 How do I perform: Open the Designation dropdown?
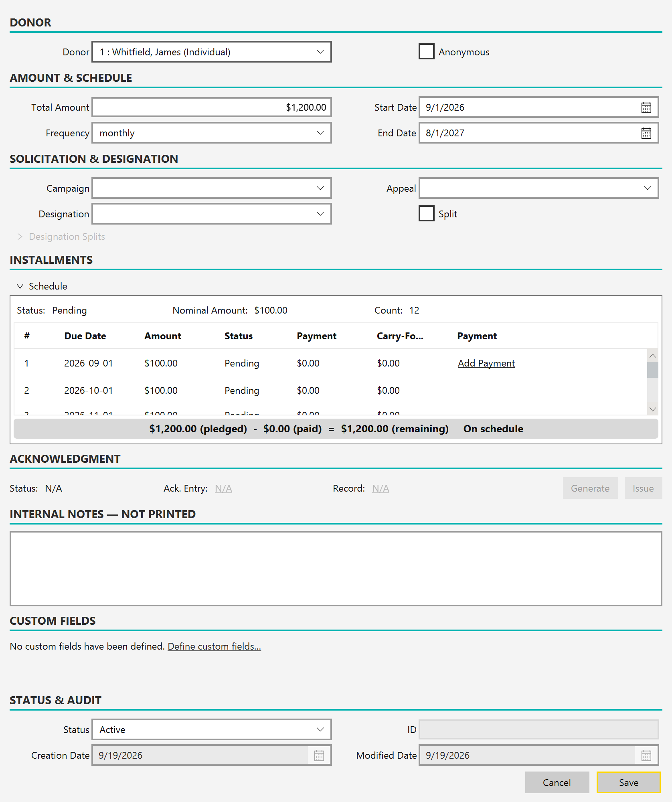tap(212, 214)
